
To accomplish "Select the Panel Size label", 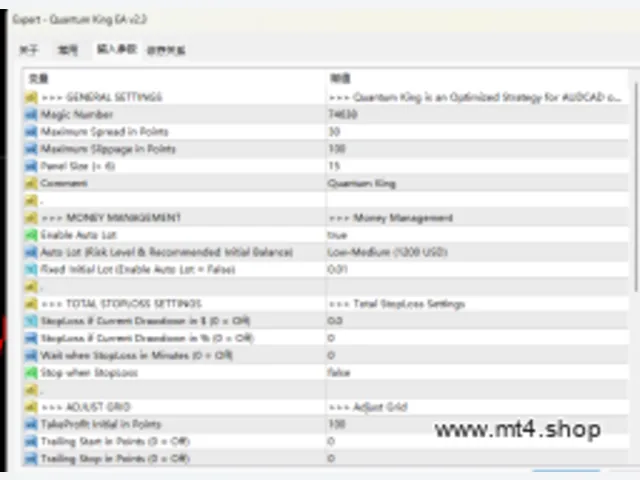I will pos(78,166).
